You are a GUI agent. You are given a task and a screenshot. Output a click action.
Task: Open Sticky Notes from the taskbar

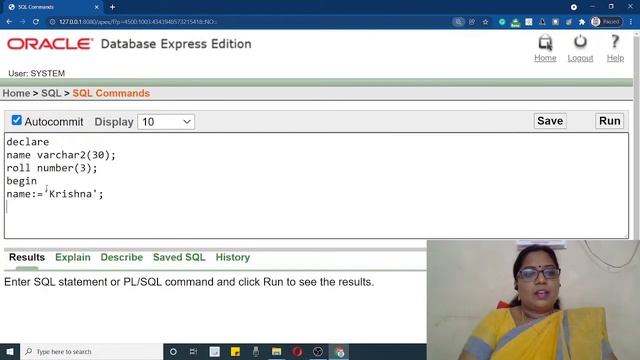235,351
